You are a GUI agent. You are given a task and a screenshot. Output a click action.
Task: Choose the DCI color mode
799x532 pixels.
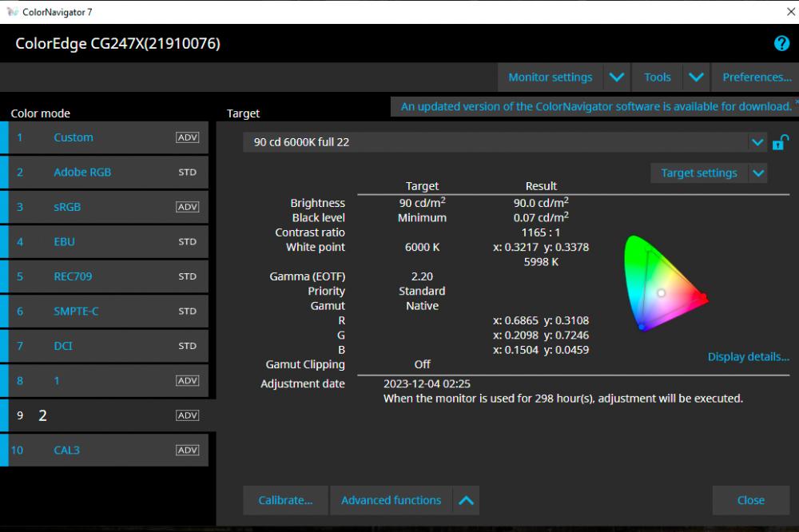pos(105,346)
